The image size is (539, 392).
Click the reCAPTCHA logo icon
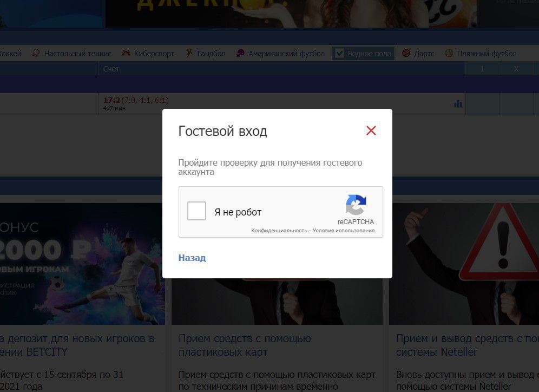click(356, 205)
